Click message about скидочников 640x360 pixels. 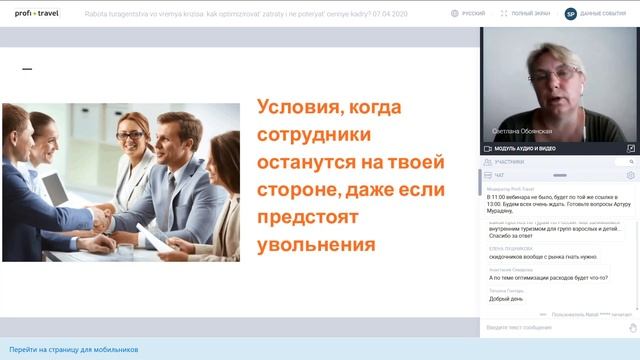point(543,257)
